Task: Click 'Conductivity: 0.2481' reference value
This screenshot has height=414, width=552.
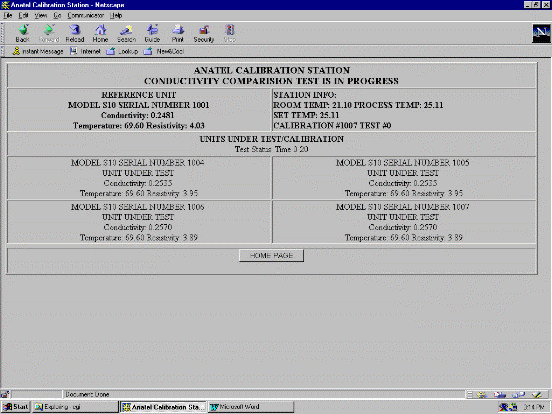Action: (138, 115)
